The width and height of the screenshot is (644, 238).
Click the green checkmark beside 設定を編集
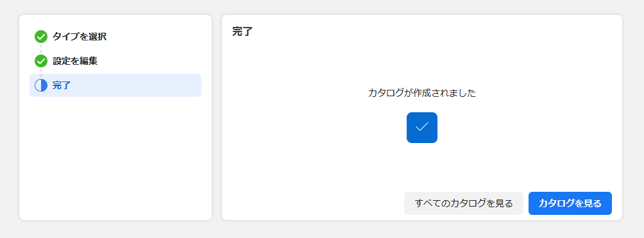(41, 61)
